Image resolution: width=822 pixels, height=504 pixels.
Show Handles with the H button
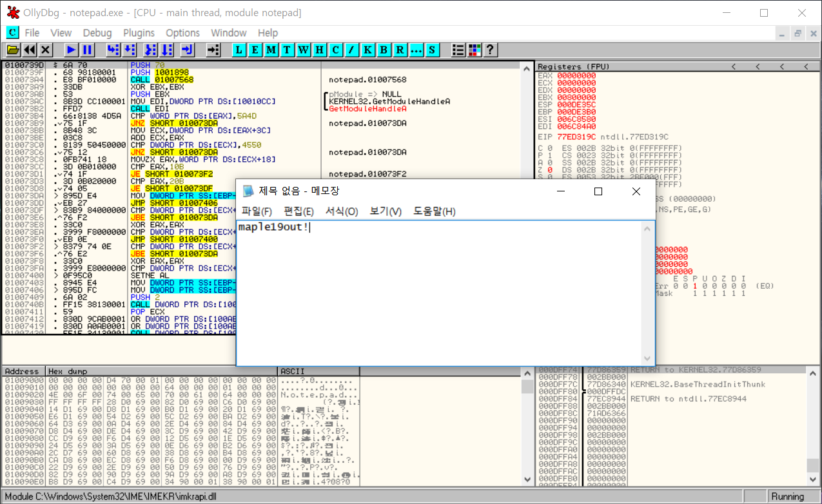(x=320, y=50)
